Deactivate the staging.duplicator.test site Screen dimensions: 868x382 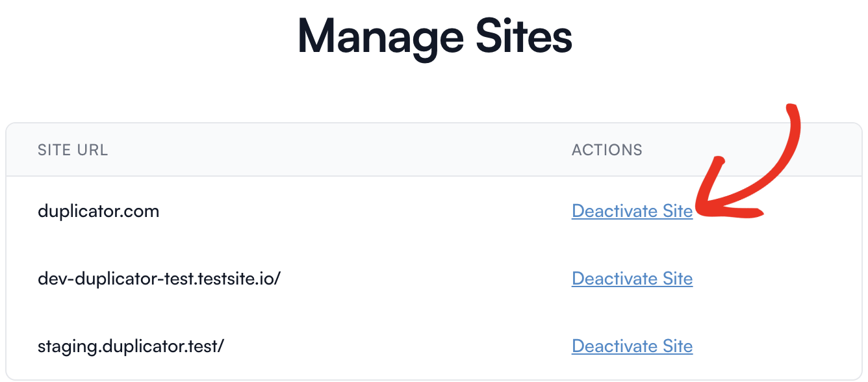click(632, 346)
